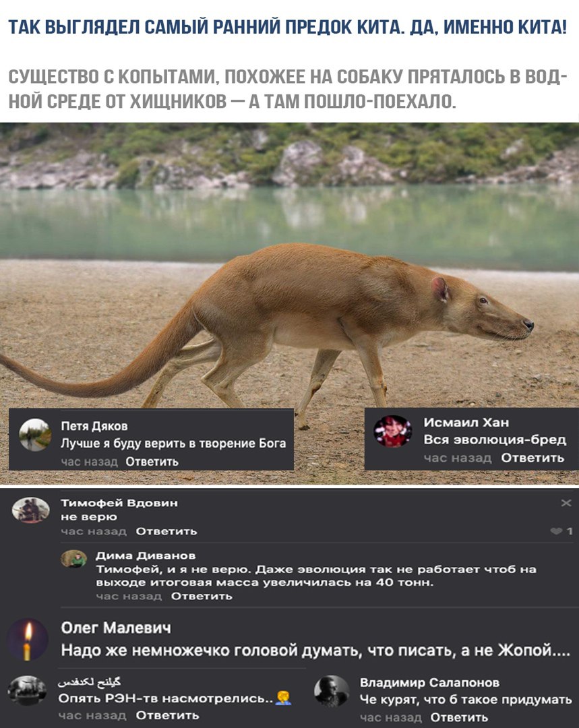Click Дима Диванов's small avatar
Screen dimensions: 579x728
point(74,559)
